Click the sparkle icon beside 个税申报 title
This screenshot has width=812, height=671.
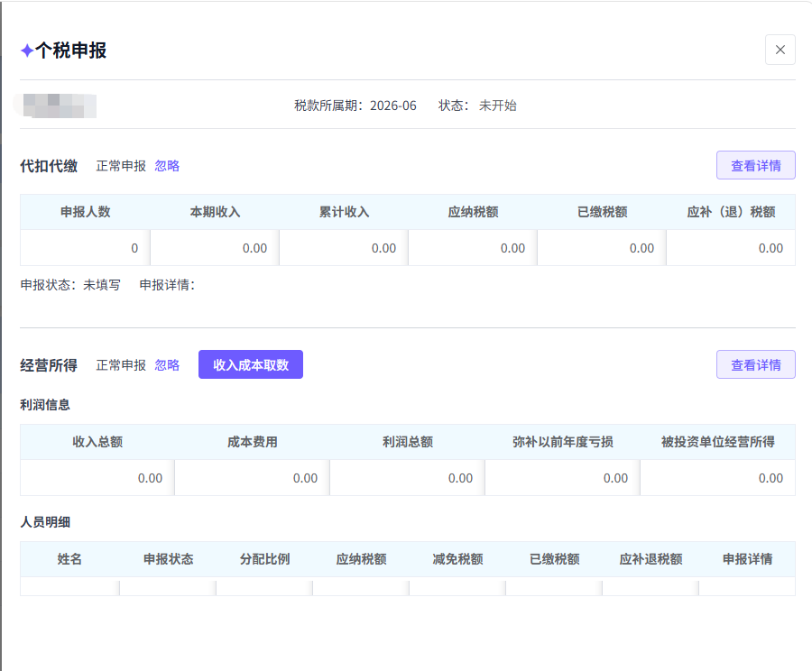27,51
